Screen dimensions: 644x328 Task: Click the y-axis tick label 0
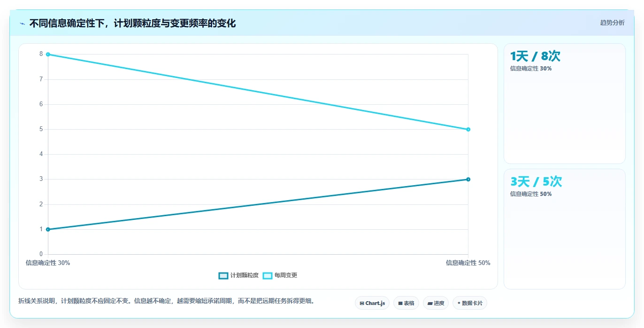pyautogui.click(x=41, y=254)
